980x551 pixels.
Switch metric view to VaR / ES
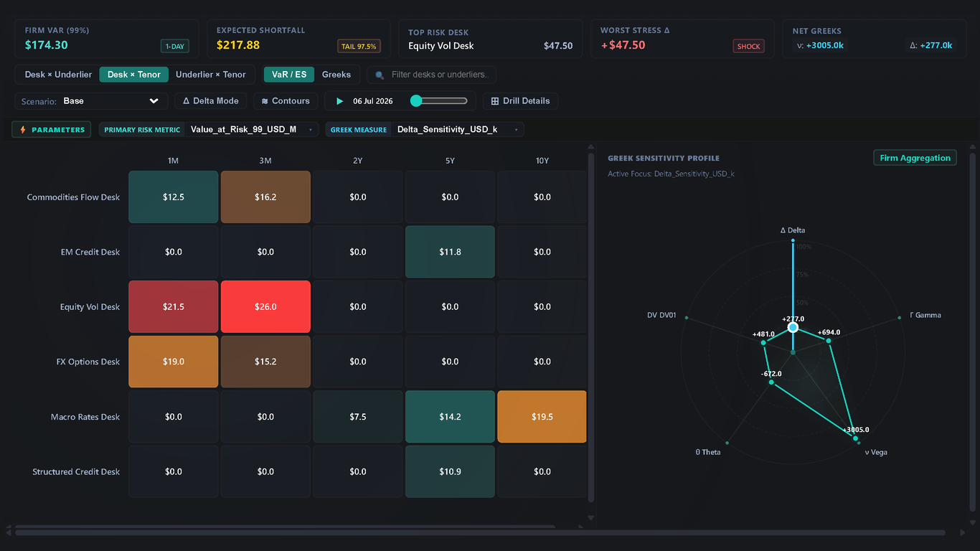tap(289, 75)
